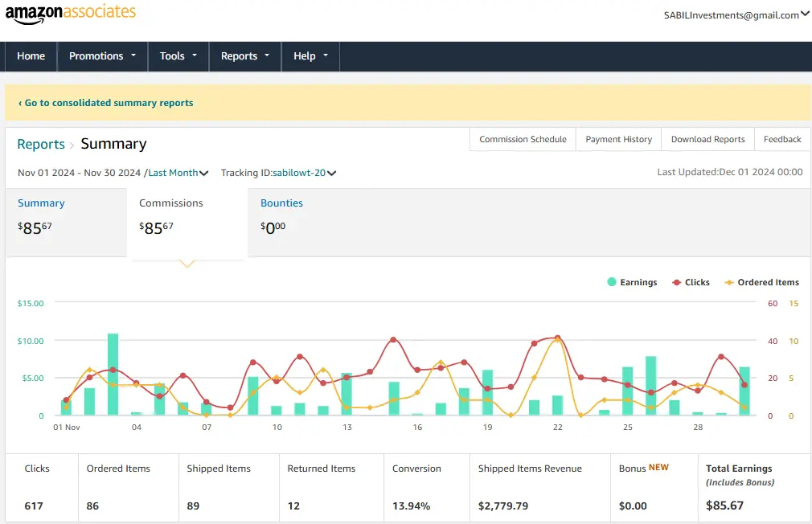Image resolution: width=812 pixels, height=524 pixels.
Task: Go to the Home menu item
Action: pos(31,56)
